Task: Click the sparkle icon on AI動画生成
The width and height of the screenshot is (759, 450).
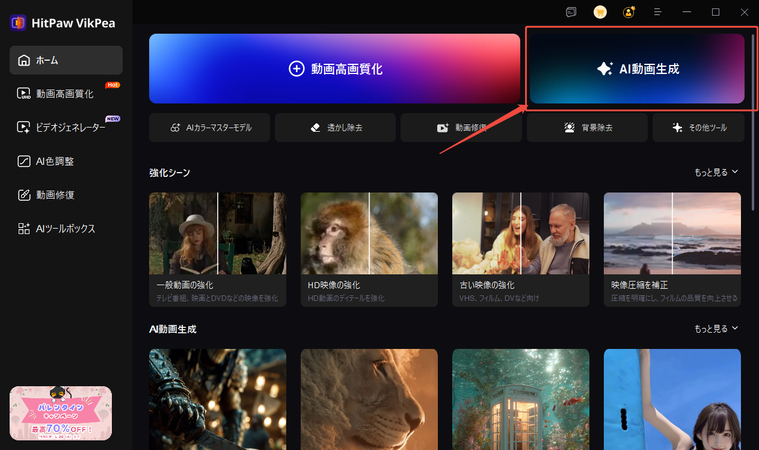Action: 605,69
